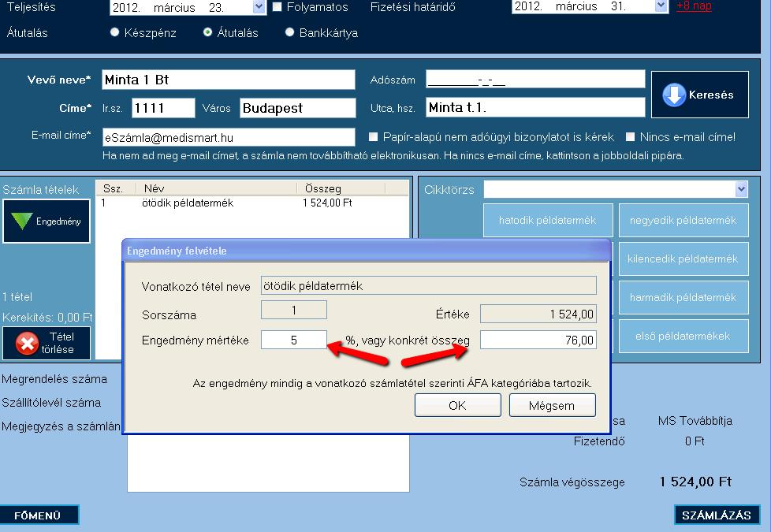This screenshot has height=532, width=771.
Task: Add the harmadik példatermék item
Action: tap(683, 297)
